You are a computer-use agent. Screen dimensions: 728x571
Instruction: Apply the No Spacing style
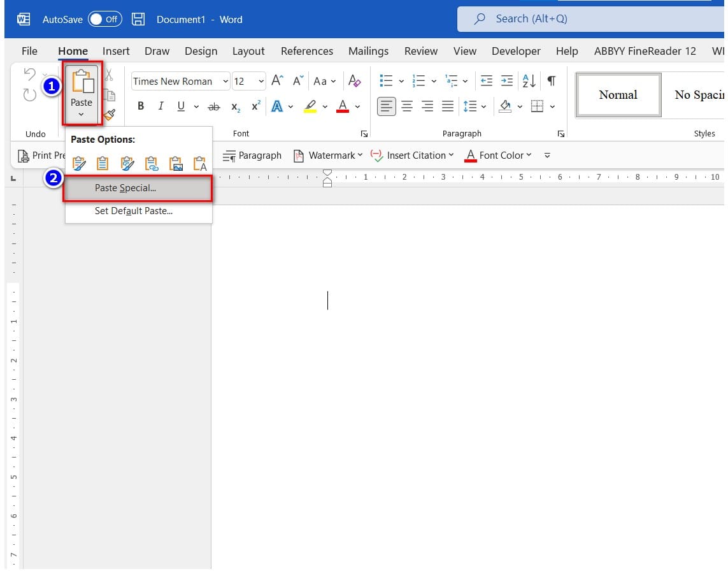tap(699, 95)
